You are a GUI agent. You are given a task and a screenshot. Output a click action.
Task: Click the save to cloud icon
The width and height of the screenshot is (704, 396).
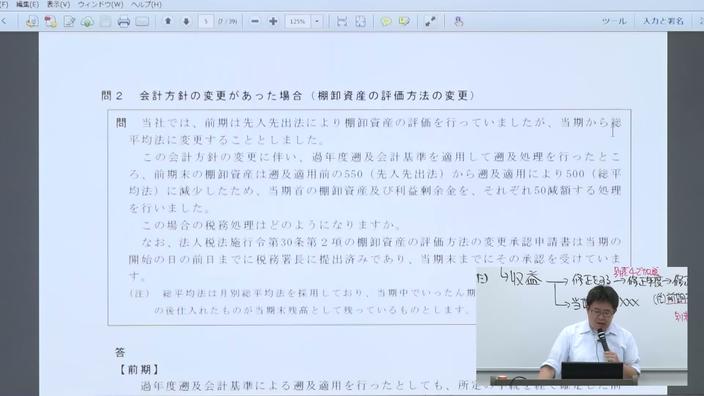point(88,22)
